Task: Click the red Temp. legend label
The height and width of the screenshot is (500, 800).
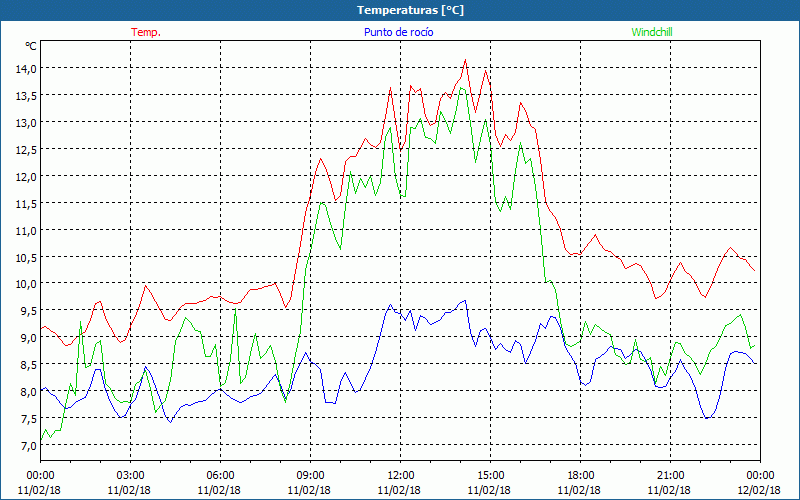Action: pos(146,32)
